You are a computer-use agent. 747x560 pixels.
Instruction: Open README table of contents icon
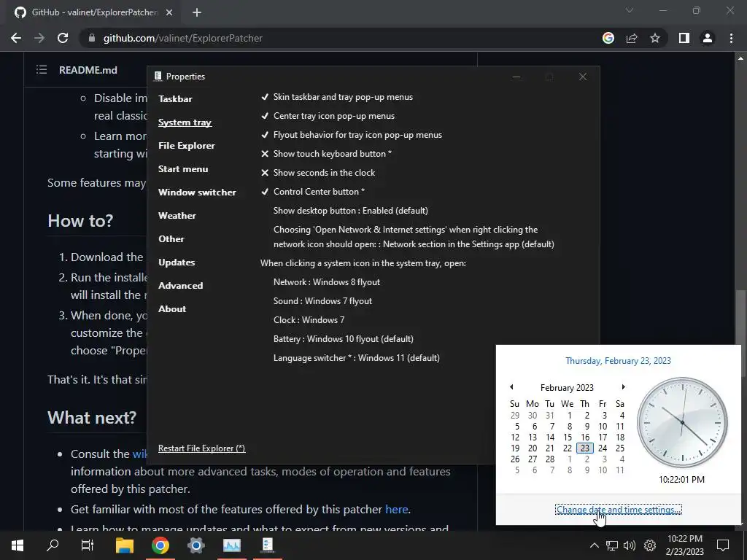click(x=42, y=70)
